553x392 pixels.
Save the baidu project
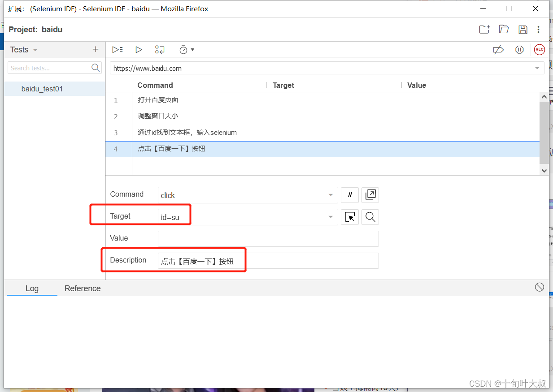[523, 30]
